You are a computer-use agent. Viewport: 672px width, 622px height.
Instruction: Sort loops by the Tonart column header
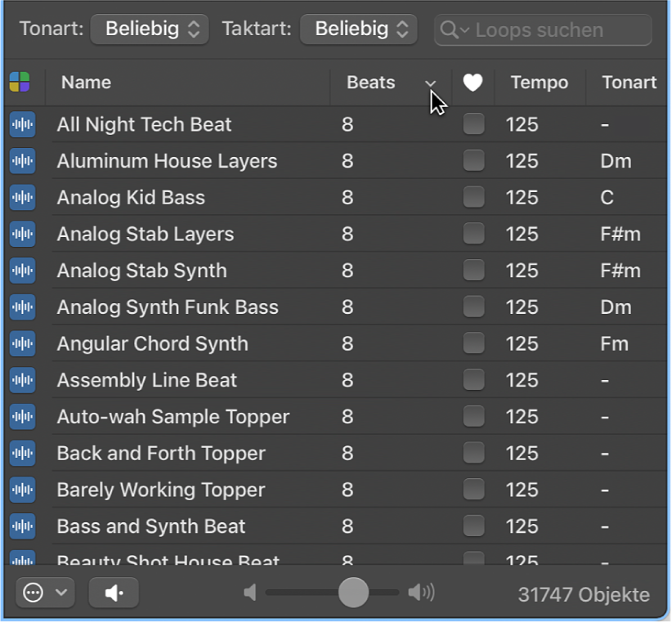[629, 83]
